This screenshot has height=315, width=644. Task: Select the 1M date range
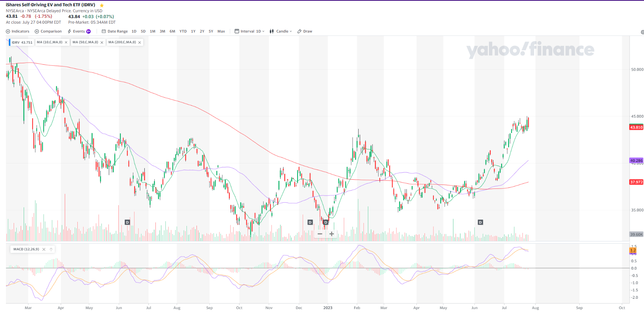(152, 31)
